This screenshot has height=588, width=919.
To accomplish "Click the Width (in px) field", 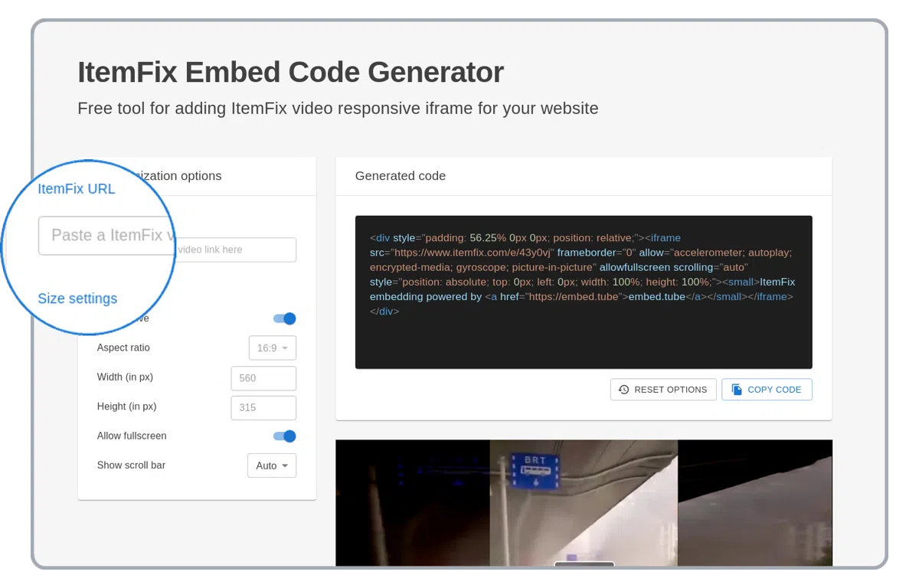I will [263, 378].
